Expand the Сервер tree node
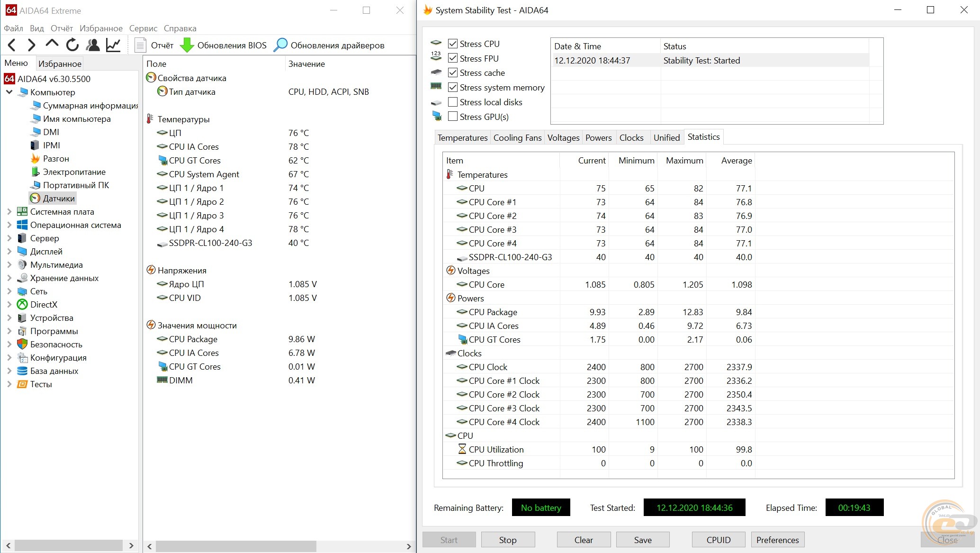This screenshot has height=553, width=980. click(9, 238)
